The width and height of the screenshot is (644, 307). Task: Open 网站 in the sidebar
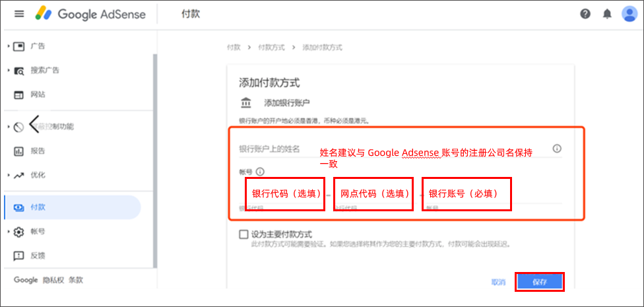[38, 94]
